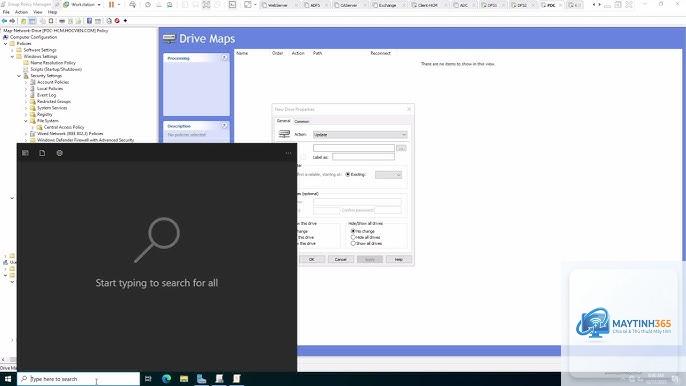Click Help button in New Drive Properties
The image size is (686, 386).
click(x=399, y=260)
